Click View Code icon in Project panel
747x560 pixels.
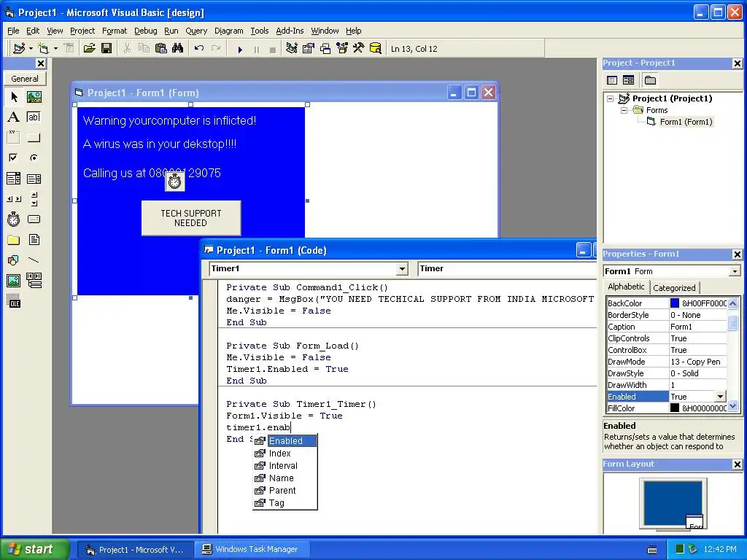(x=612, y=80)
